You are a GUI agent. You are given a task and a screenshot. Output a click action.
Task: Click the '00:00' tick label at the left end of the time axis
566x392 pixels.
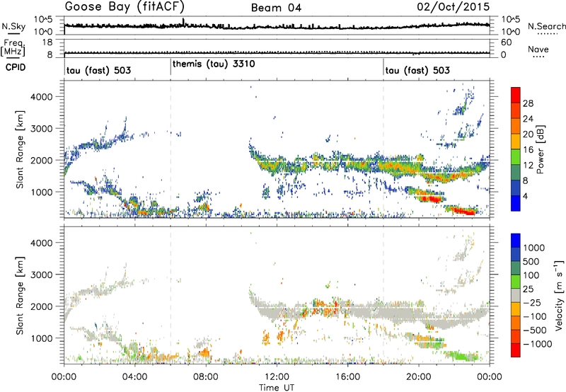click(x=64, y=377)
